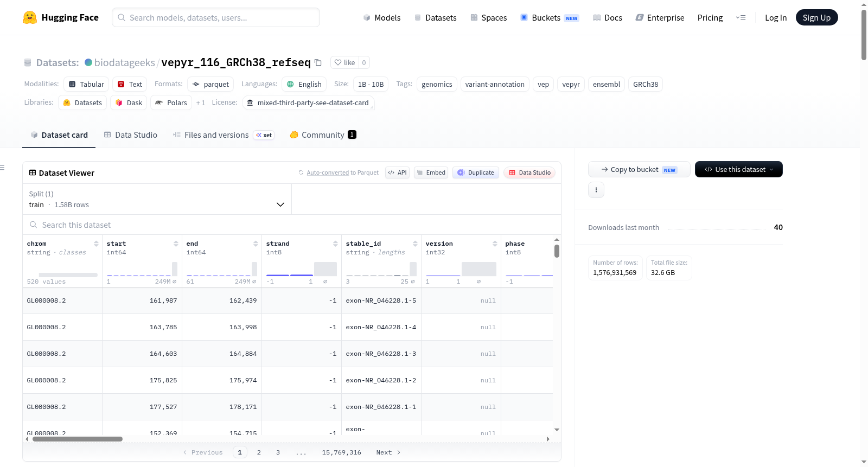
Task: Copy dataset name with the copy icon
Action: click(x=318, y=62)
